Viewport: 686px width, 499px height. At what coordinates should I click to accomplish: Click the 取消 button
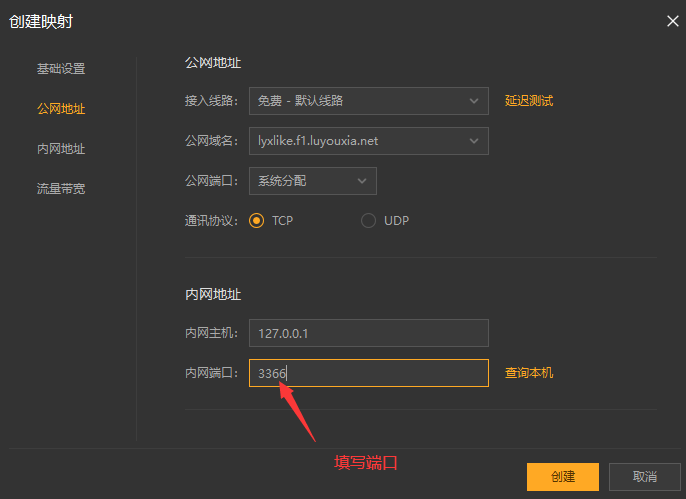[644, 477]
